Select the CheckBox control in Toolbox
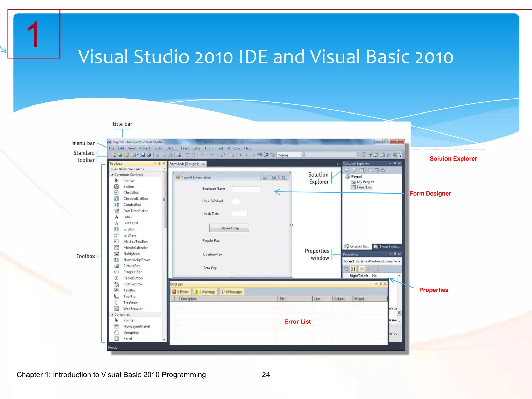 tap(131, 192)
